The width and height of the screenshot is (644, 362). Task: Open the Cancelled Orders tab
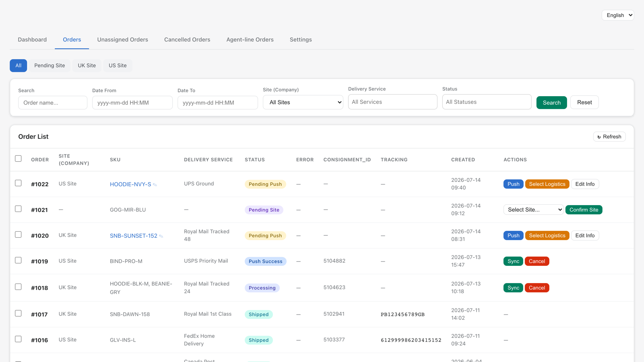click(187, 39)
